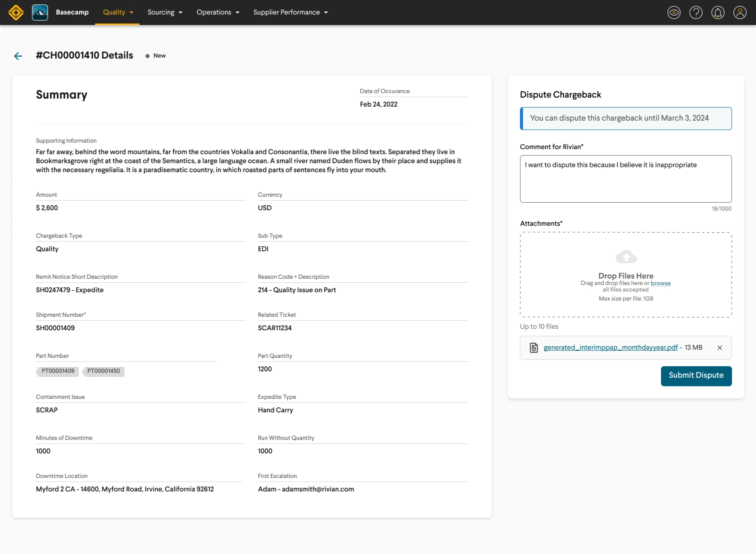
Task: Click the attached PDF file icon
Action: [534, 348]
